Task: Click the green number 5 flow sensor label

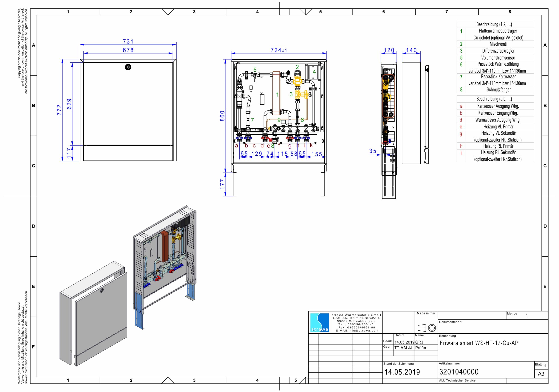Action: (255, 70)
